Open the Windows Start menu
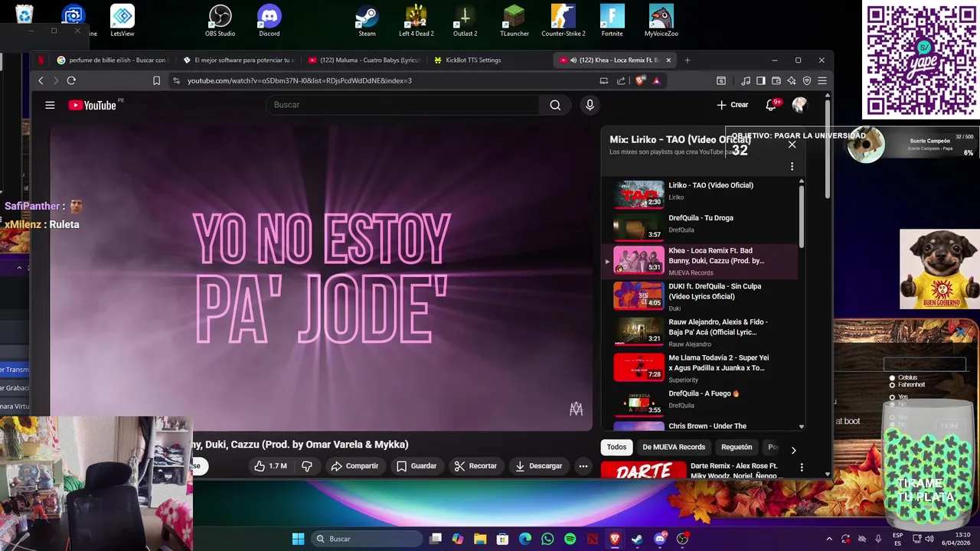The height and width of the screenshot is (551, 980). pos(298,539)
